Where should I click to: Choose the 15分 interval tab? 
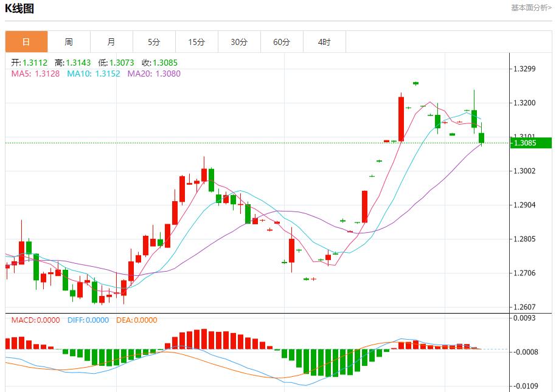[x=196, y=42]
